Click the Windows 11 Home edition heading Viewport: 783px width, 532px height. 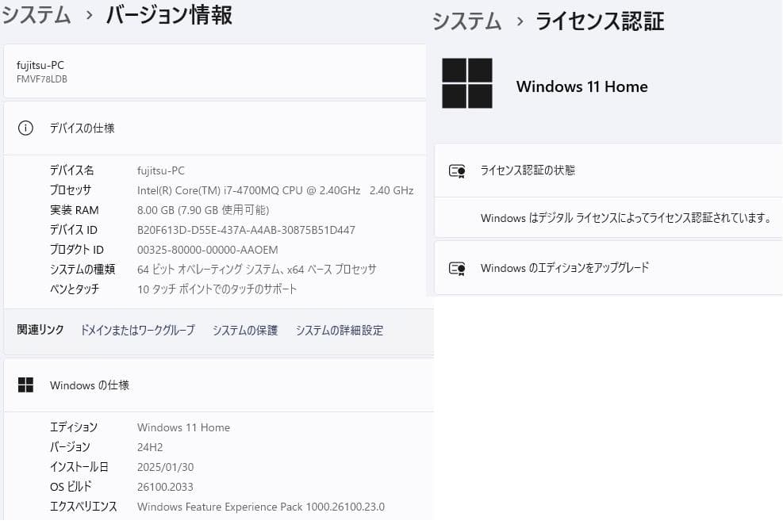tap(581, 86)
